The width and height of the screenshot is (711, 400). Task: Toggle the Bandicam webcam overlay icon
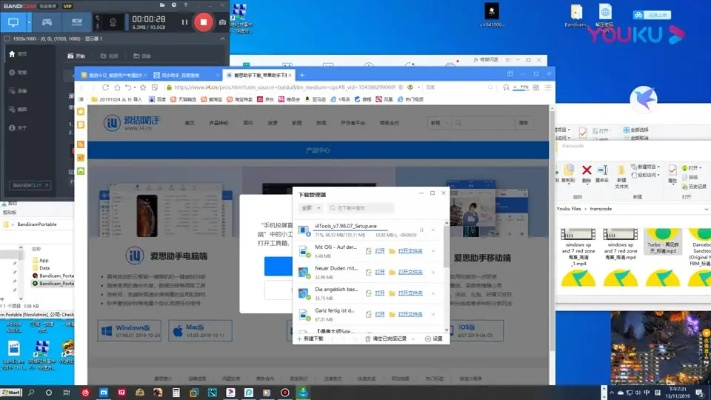tap(112, 22)
